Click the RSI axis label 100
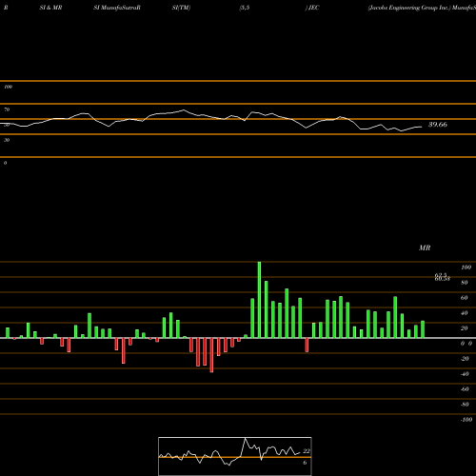The image size is (476, 476). 8,87
